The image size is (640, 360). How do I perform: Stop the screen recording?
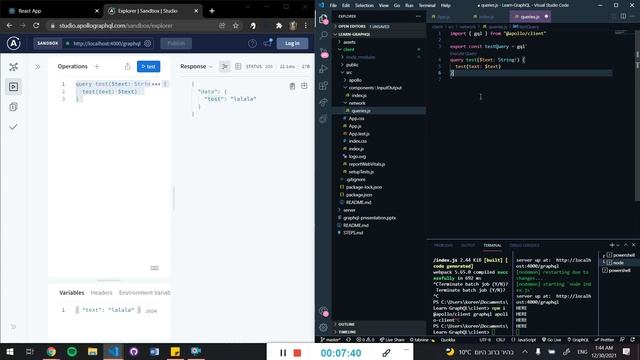click(298, 353)
